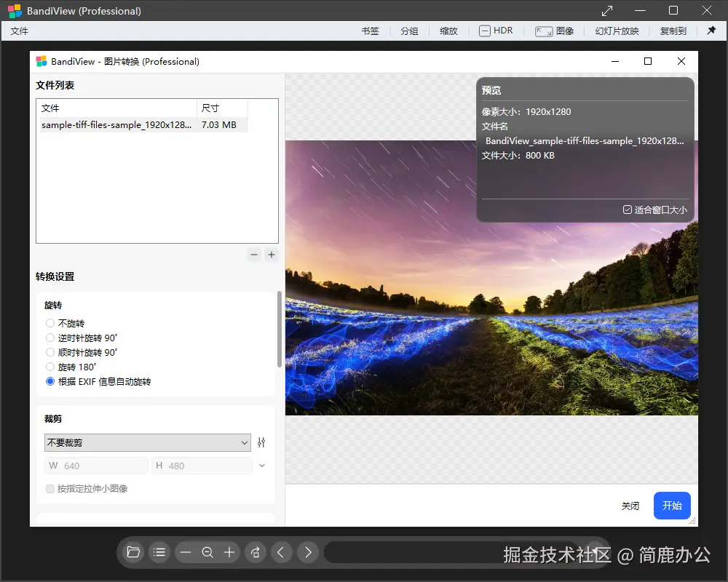Open the 图像 menu
This screenshot has width=728, height=582.
click(555, 31)
